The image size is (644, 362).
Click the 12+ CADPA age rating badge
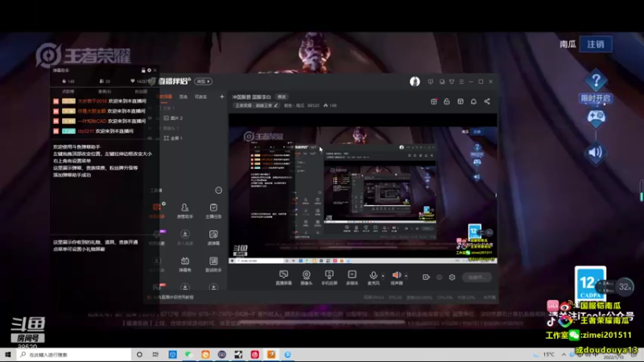pos(590,283)
